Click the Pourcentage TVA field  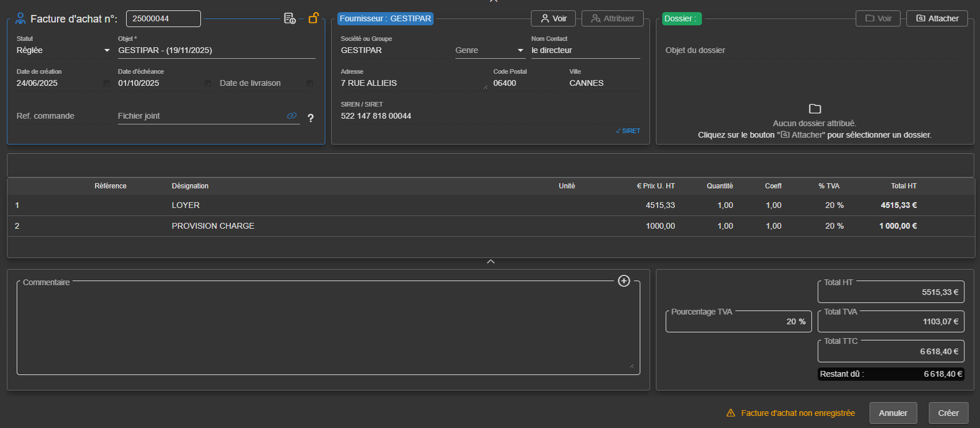(x=738, y=321)
